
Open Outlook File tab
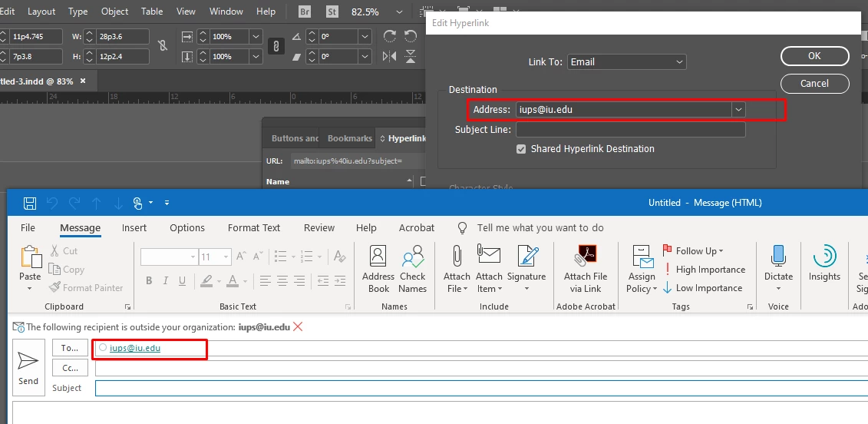click(x=28, y=228)
